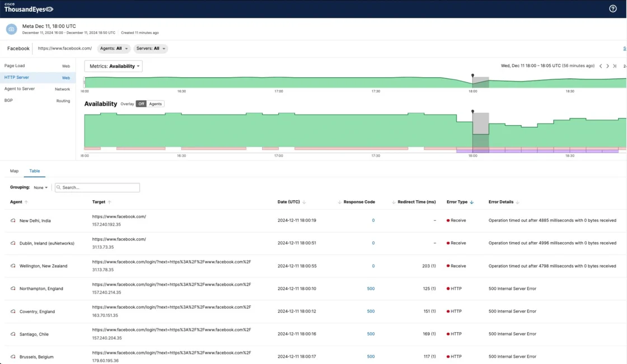Click Brussels, Belgium agent name
Image resolution: width=627 pixels, height=364 pixels.
click(x=36, y=357)
